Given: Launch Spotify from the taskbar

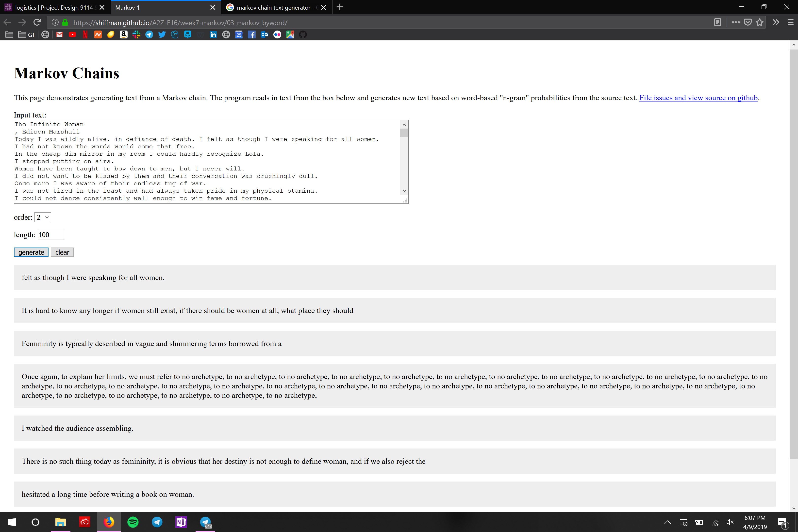Looking at the screenshot, I should coord(133,522).
